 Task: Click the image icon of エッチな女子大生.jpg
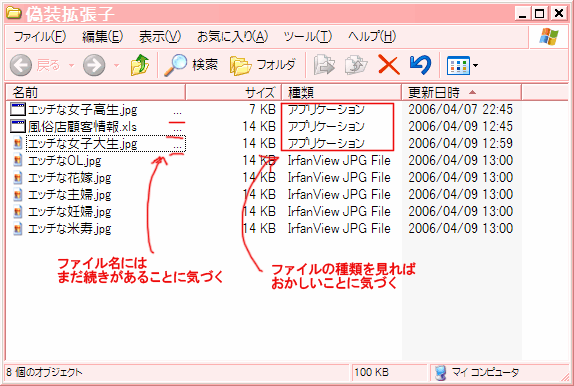pos(18,143)
